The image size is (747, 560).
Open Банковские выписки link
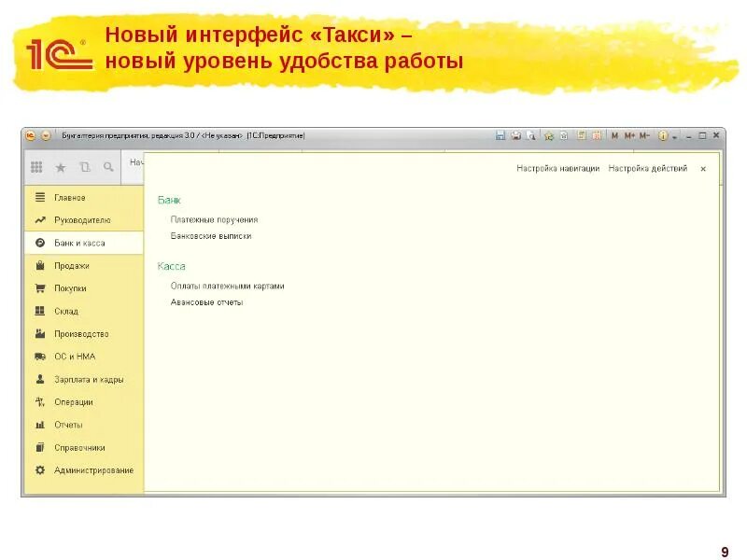point(211,236)
